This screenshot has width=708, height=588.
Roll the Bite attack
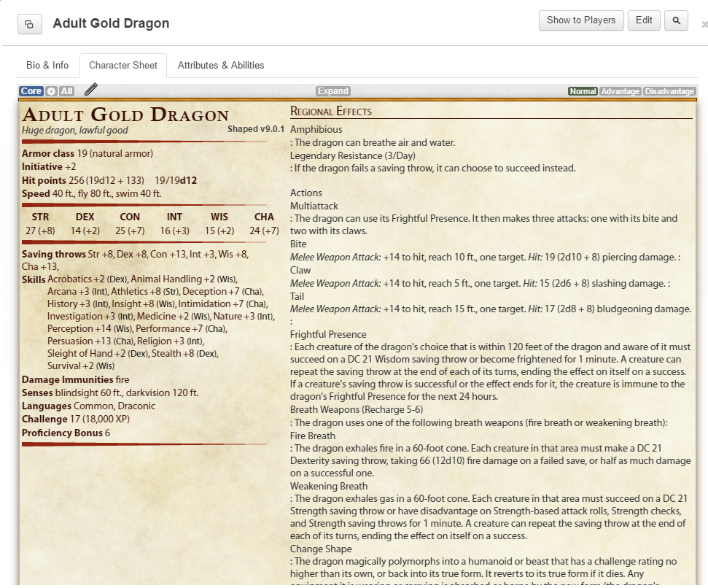pyautogui.click(x=298, y=244)
